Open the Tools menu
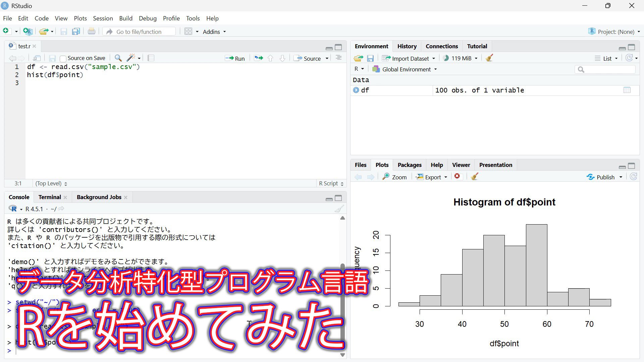 coord(193,18)
